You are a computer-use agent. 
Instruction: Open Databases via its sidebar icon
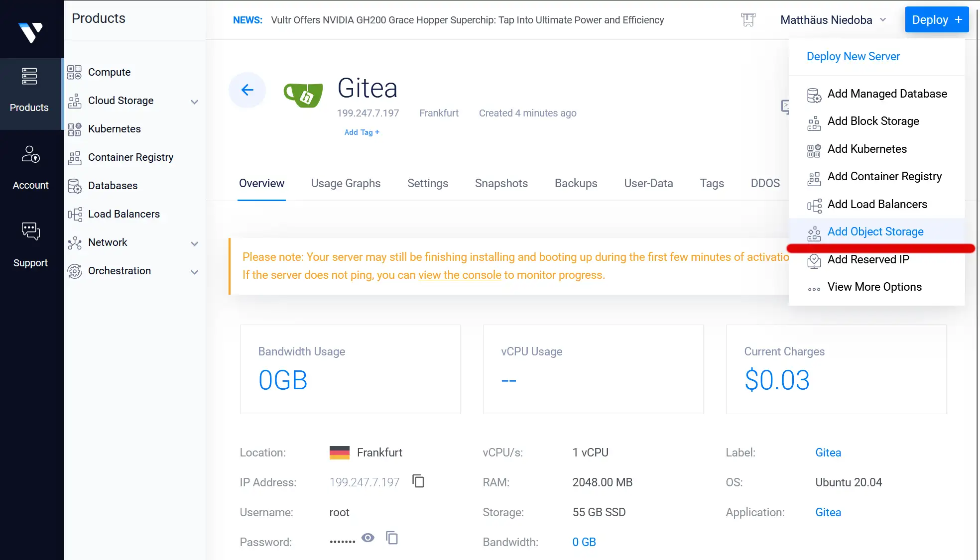[x=75, y=186]
